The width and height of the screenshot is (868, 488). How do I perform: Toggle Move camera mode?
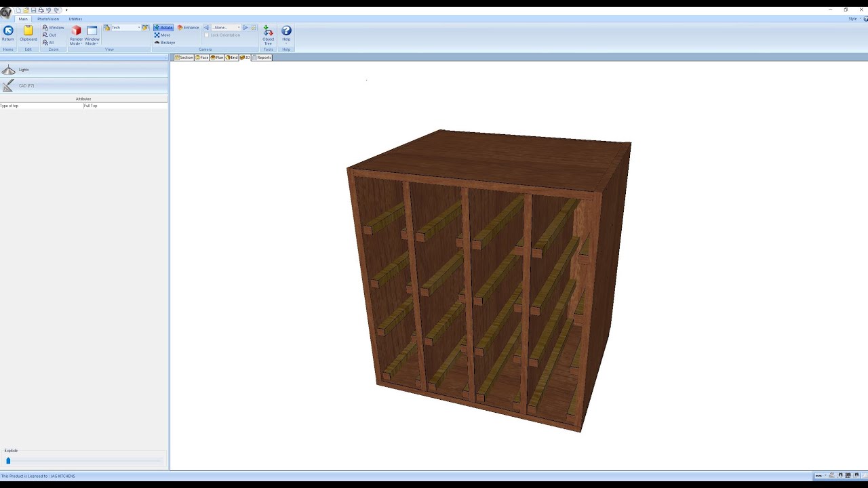[162, 35]
